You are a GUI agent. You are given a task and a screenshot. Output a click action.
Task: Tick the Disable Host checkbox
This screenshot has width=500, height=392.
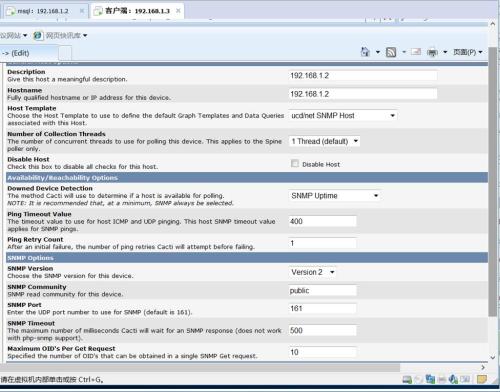pos(295,163)
